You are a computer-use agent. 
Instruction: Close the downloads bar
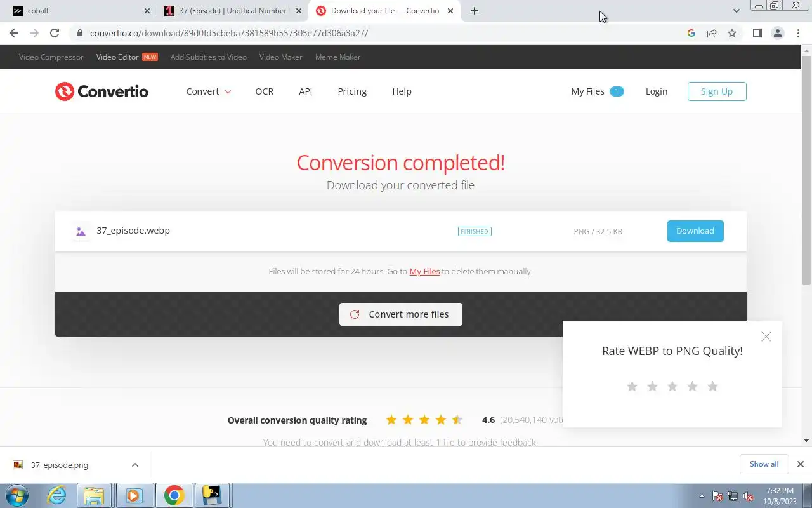801,464
